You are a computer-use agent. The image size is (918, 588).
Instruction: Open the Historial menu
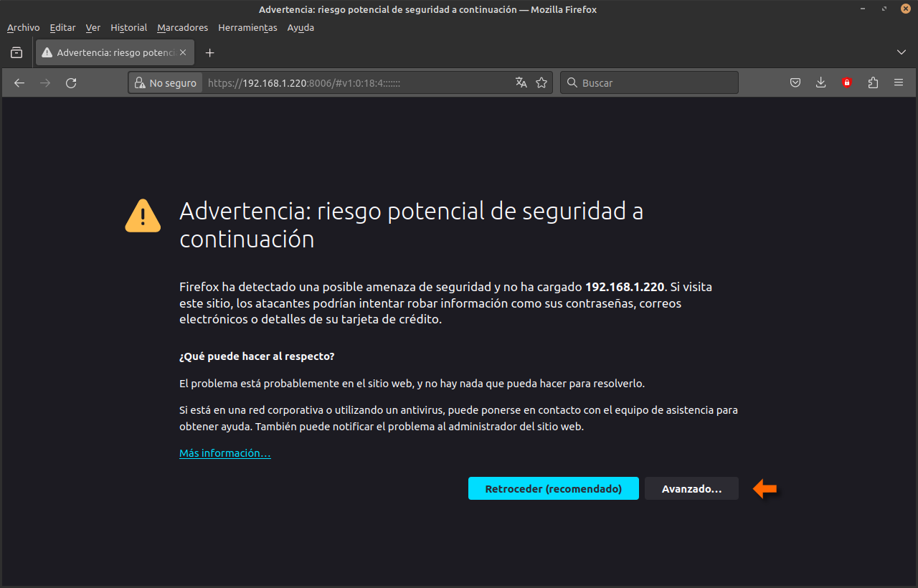coord(128,28)
